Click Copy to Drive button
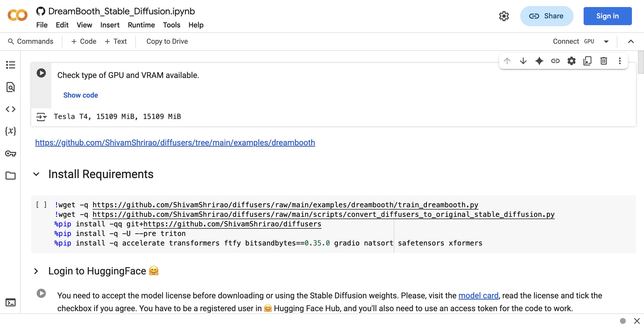 167,41
